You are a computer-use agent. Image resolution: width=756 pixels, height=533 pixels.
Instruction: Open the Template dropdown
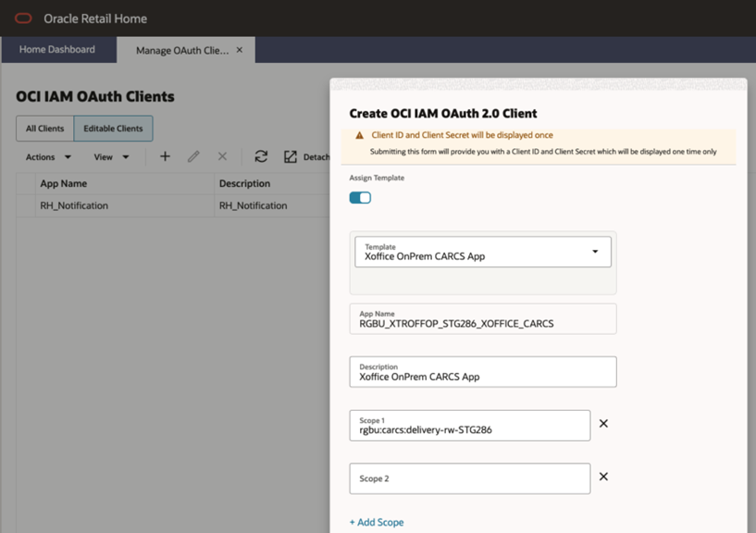[483, 252]
